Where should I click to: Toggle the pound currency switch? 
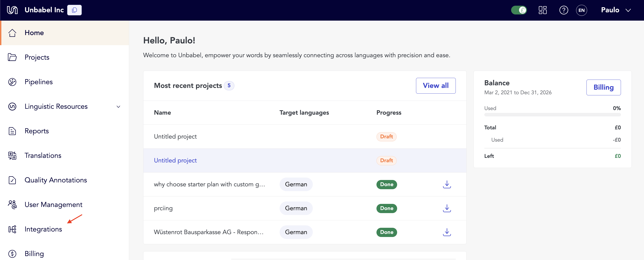pos(519,10)
